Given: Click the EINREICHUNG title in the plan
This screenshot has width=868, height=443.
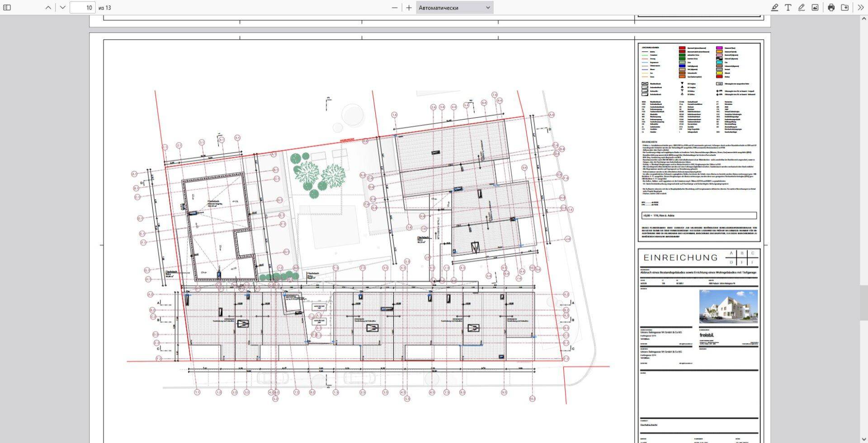Looking at the screenshot, I should point(680,258).
